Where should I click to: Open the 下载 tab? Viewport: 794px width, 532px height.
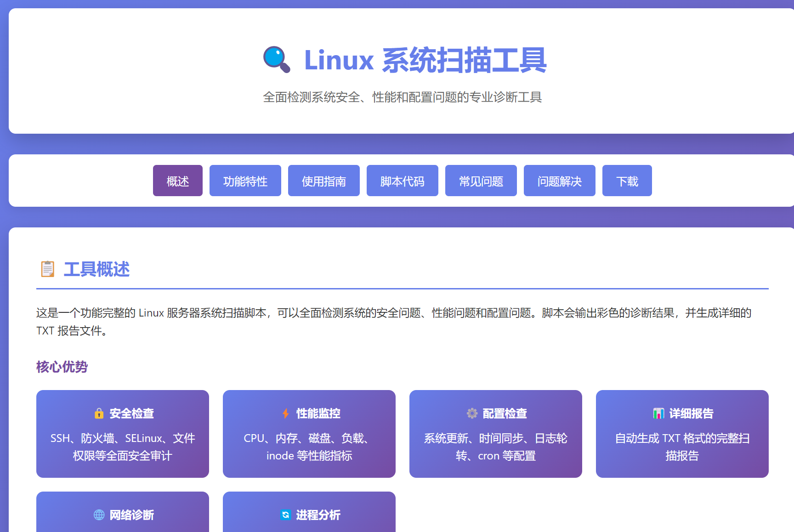click(x=627, y=181)
